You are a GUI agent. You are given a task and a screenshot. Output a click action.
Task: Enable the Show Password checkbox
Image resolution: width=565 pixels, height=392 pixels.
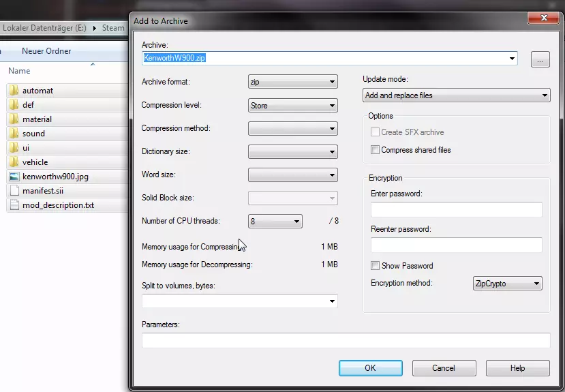pyautogui.click(x=375, y=266)
